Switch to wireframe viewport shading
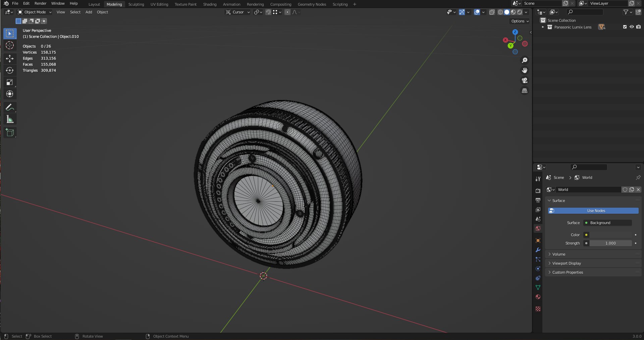Viewport: 644px width, 340px height. coord(500,12)
